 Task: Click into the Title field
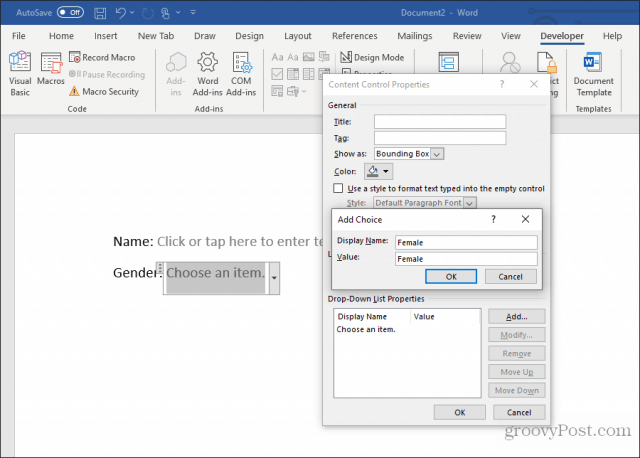click(x=440, y=122)
